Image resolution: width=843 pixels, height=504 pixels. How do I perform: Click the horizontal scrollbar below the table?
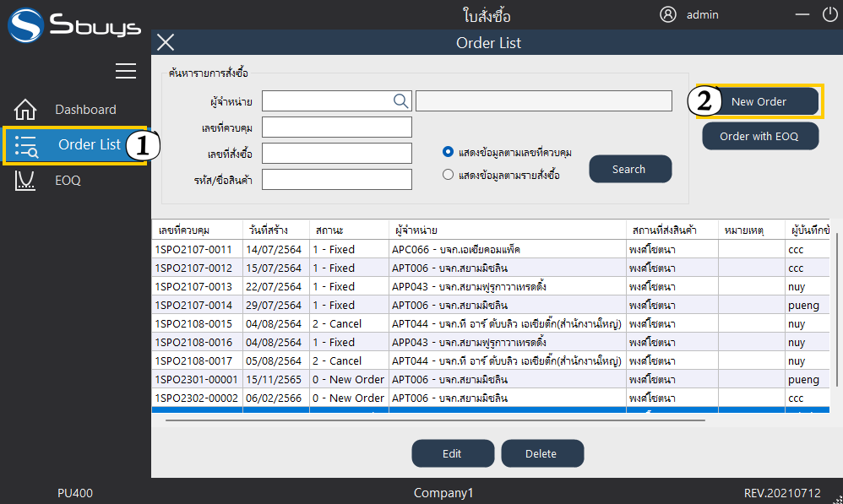point(435,420)
